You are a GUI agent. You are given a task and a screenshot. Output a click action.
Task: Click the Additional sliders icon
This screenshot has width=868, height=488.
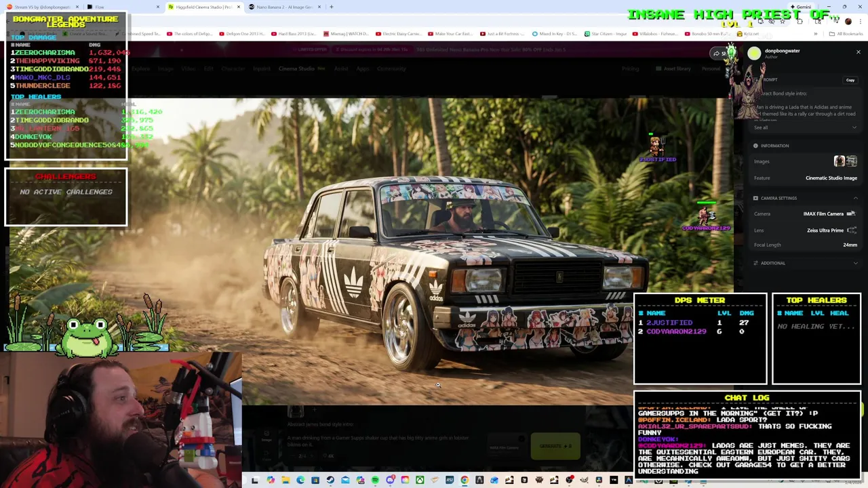click(x=755, y=263)
